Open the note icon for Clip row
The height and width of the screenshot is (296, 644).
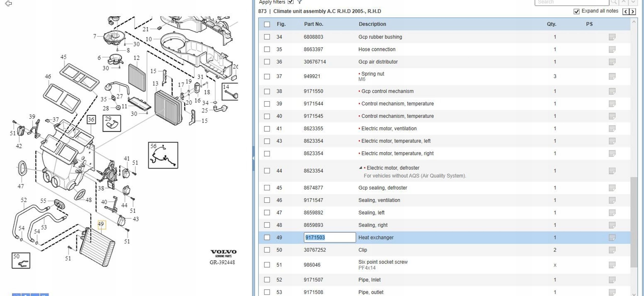[x=612, y=250]
